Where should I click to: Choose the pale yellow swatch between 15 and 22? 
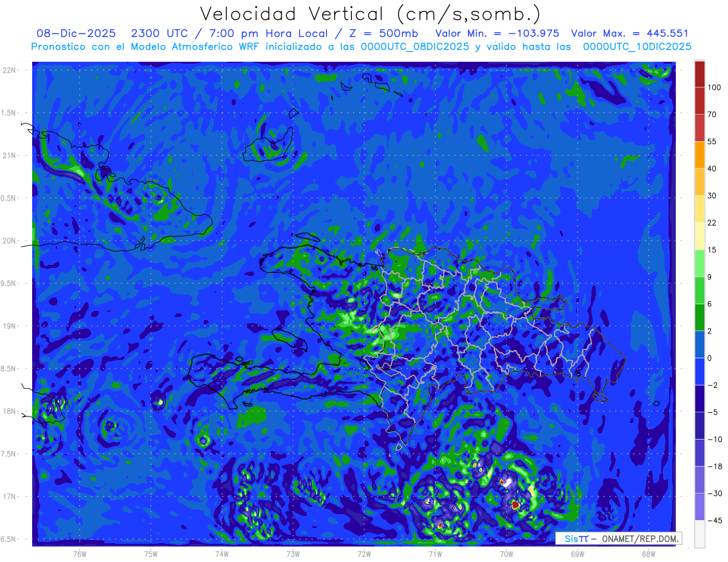click(x=699, y=236)
